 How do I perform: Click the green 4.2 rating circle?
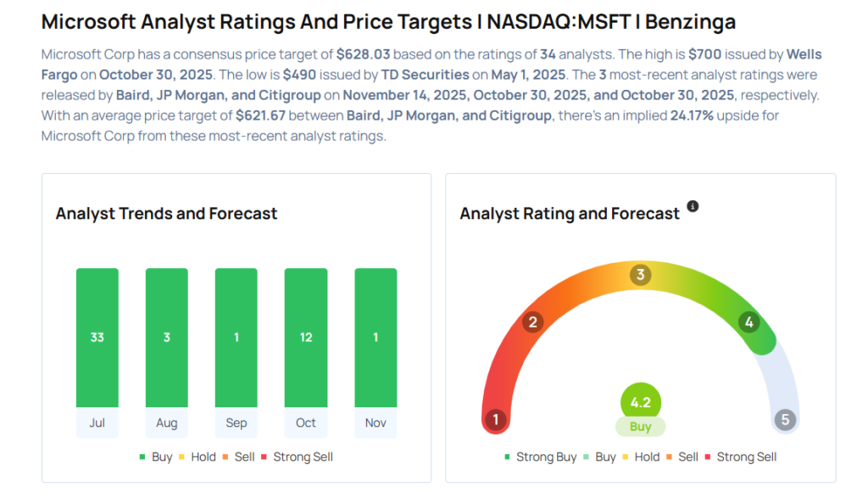(x=641, y=403)
